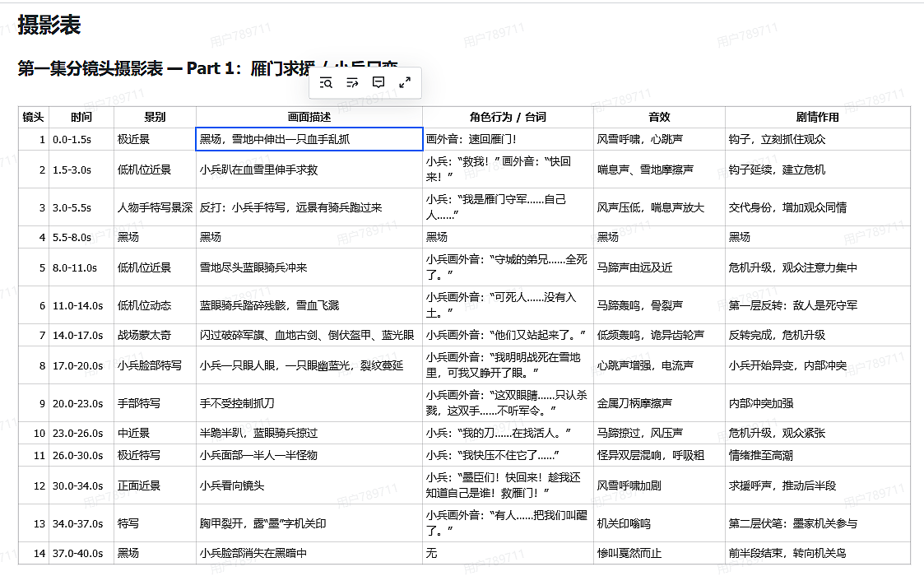Click cell '低频轰鸣，诡异齿轮声'
924x576 pixels.
659,335
